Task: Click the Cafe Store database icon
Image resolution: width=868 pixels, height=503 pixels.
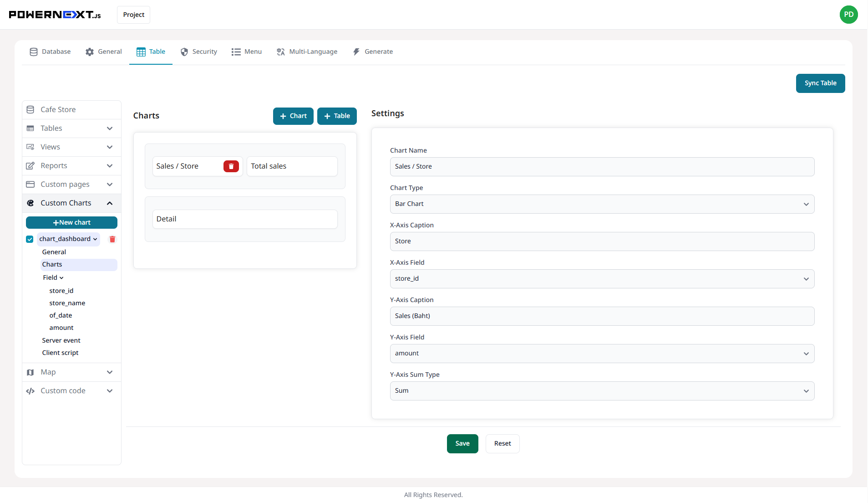Action: click(x=30, y=110)
